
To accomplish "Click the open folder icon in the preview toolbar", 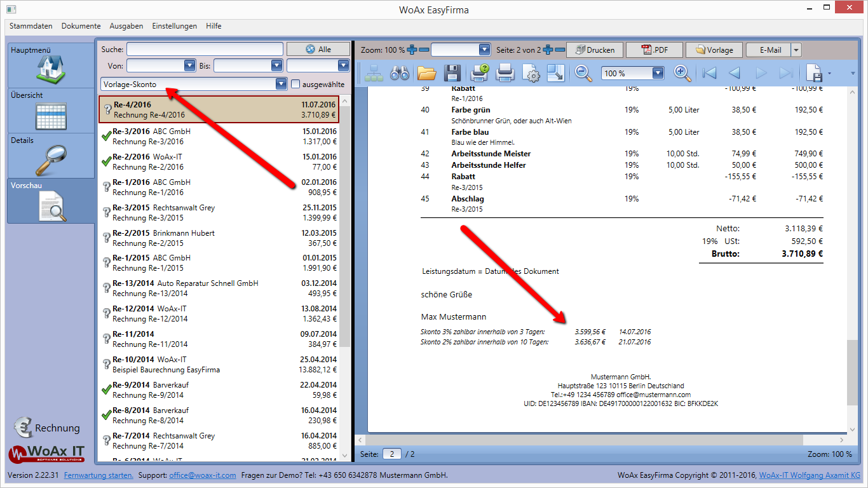I will (x=426, y=73).
